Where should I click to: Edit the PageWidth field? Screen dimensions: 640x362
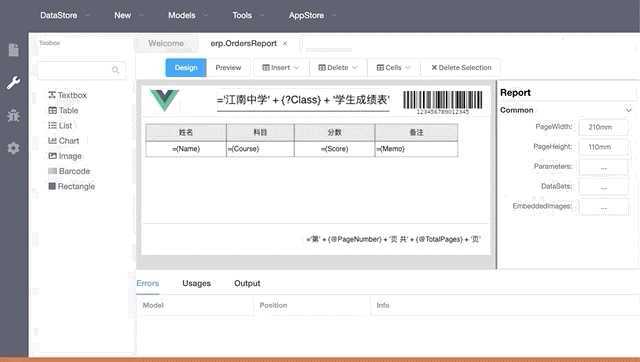(x=603, y=127)
